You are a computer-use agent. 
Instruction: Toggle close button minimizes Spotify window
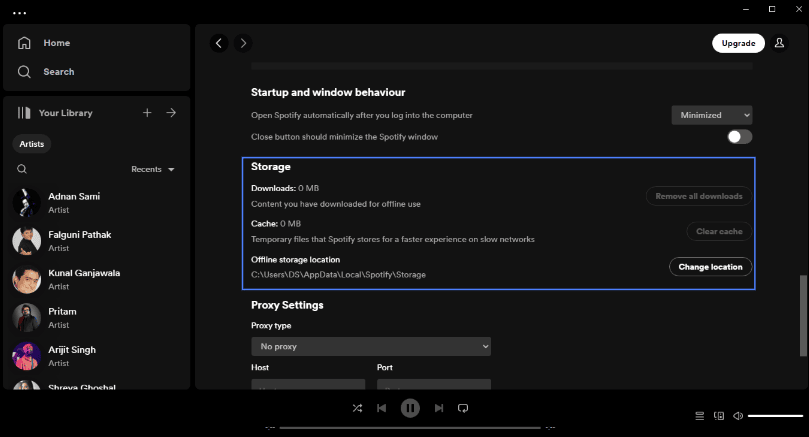pos(739,137)
